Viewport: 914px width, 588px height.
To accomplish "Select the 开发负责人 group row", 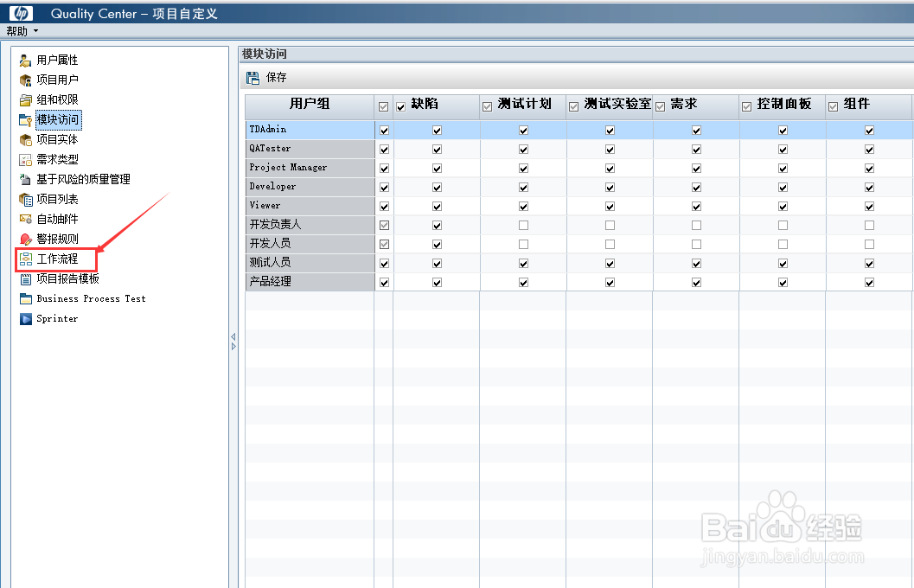I will click(x=310, y=225).
